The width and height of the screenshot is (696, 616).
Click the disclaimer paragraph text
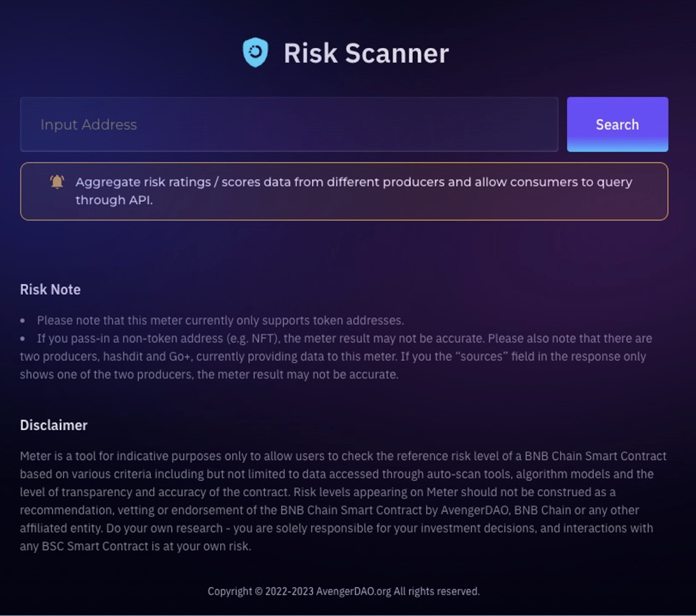pyautogui.click(x=343, y=500)
